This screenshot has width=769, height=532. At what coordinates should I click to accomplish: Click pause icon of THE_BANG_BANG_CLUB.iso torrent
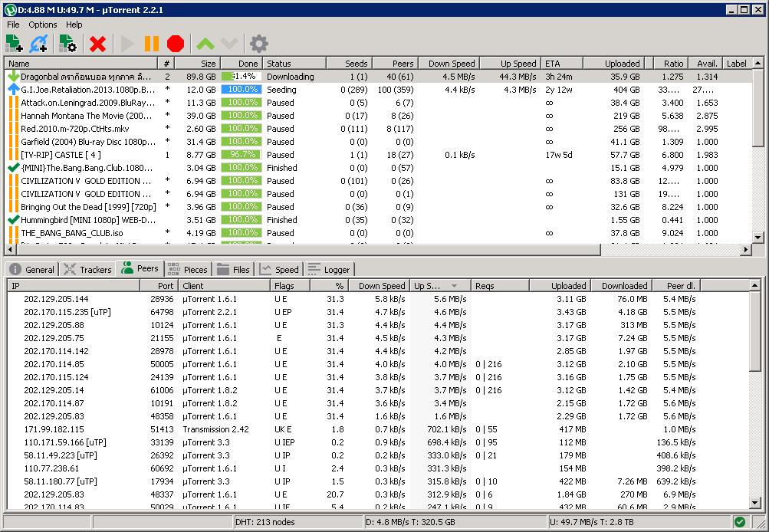(x=13, y=233)
